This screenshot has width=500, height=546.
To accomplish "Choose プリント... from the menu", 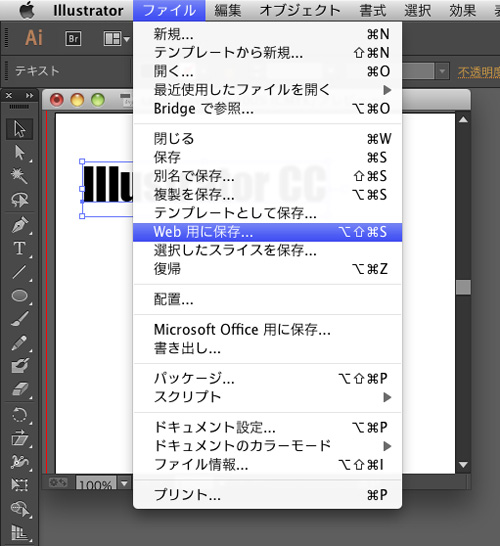I will (267, 495).
